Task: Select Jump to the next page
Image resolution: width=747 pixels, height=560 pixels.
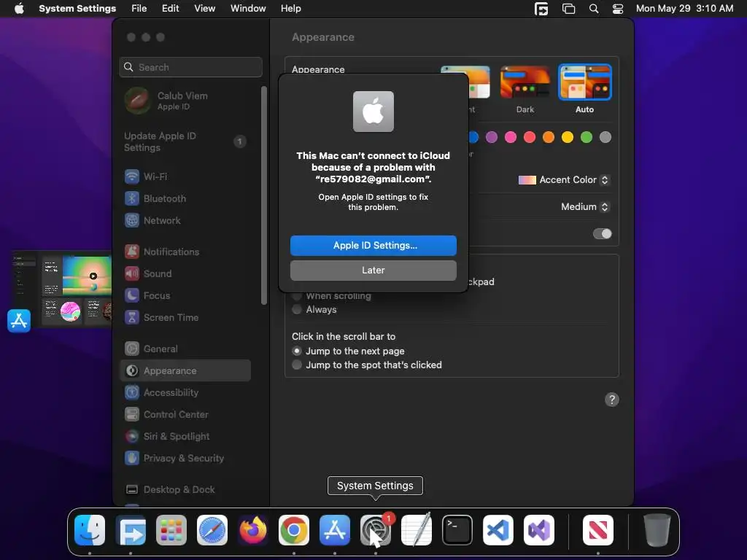Action: (x=297, y=351)
